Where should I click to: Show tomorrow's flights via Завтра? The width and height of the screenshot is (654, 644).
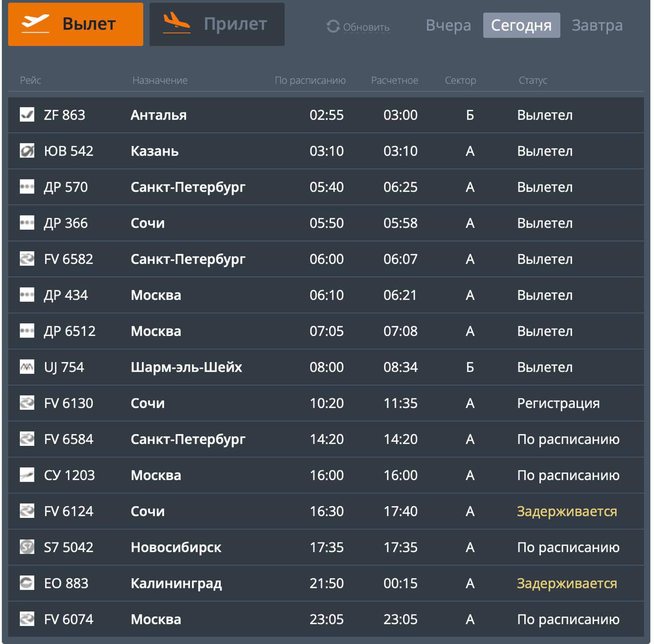pyautogui.click(x=597, y=26)
